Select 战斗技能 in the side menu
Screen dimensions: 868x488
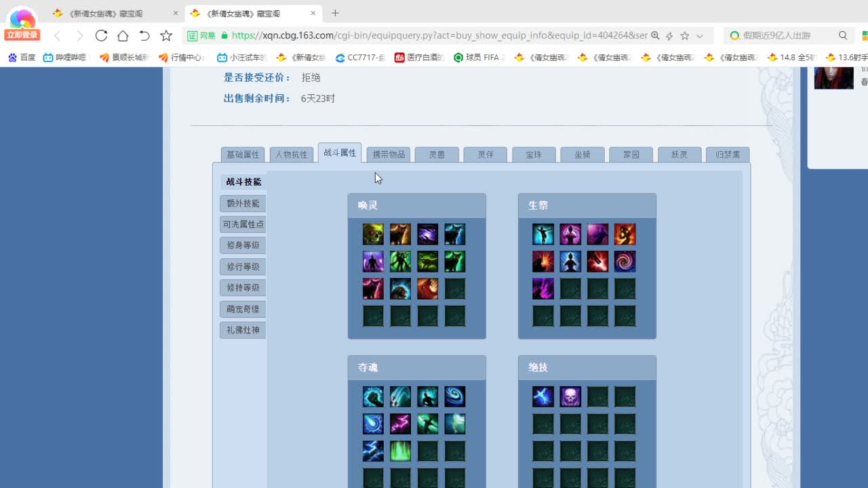(x=243, y=182)
